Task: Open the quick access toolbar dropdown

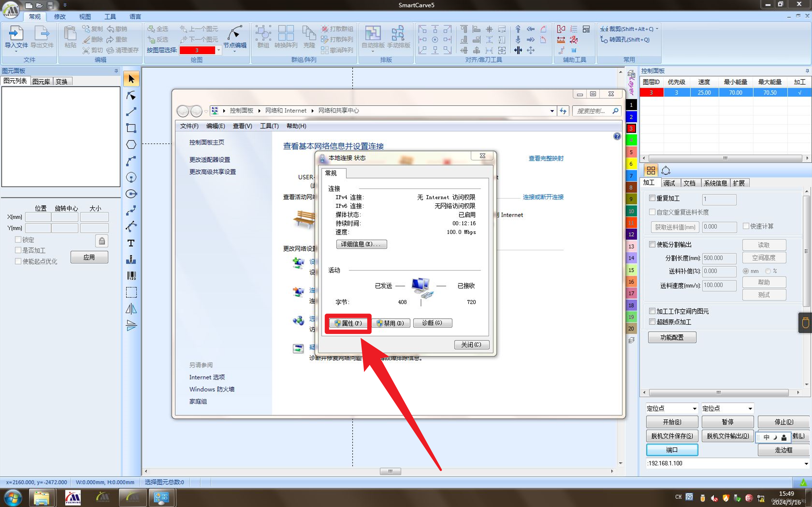Action: [x=65, y=5]
